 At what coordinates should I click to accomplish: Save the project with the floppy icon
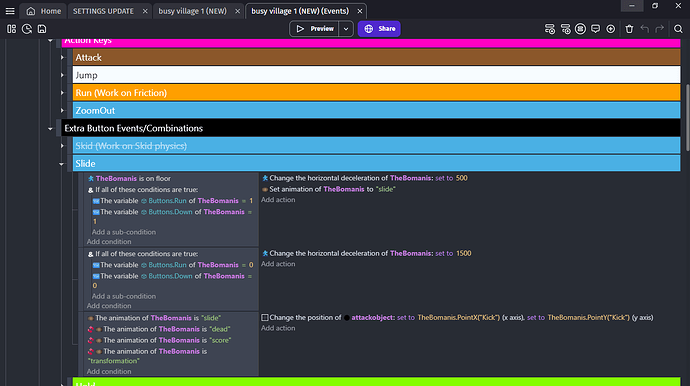coord(42,29)
